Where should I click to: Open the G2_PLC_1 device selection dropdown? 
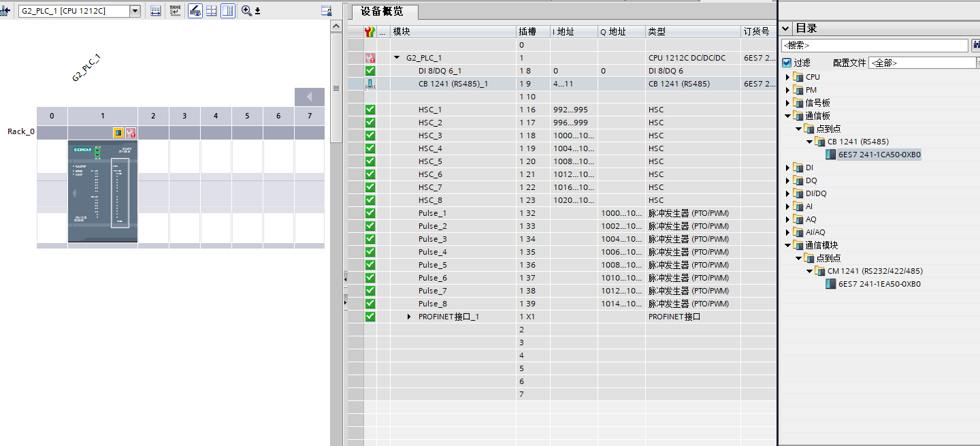tap(135, 11)
